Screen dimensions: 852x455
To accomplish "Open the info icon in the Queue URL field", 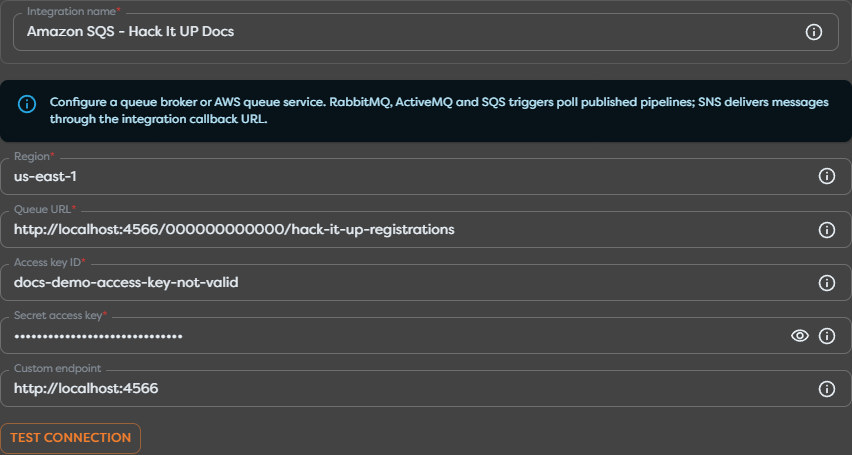I will click(x=826, y=230).
